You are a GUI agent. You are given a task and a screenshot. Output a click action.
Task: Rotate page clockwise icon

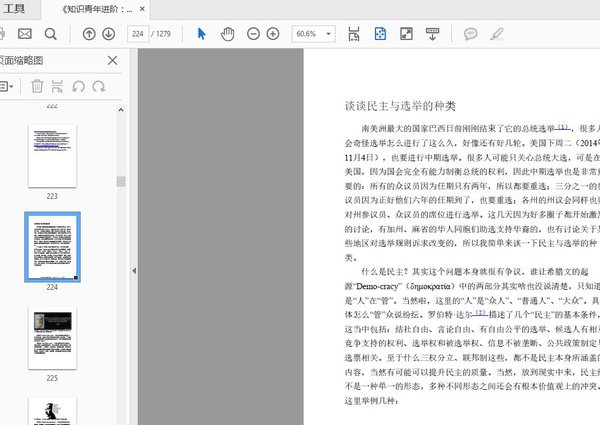point(99,86)
